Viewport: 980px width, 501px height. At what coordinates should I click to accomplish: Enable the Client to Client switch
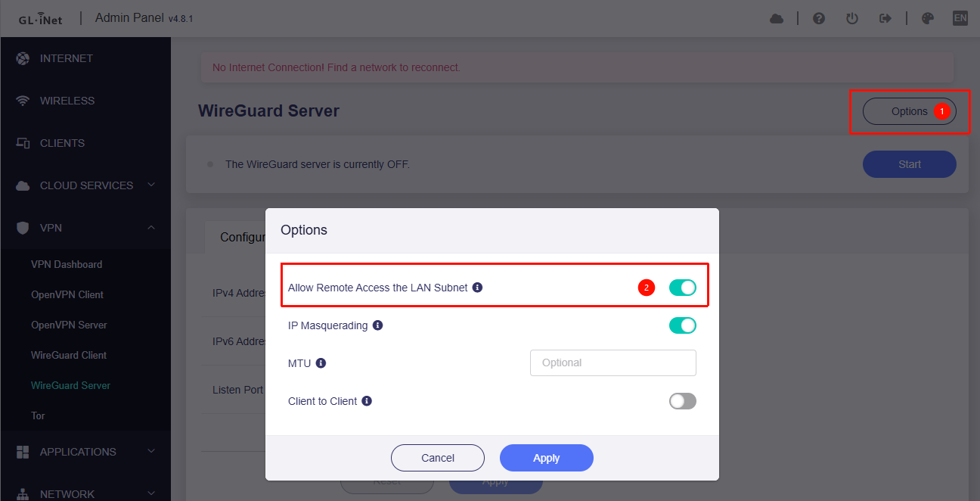click(x=682, y=401)
